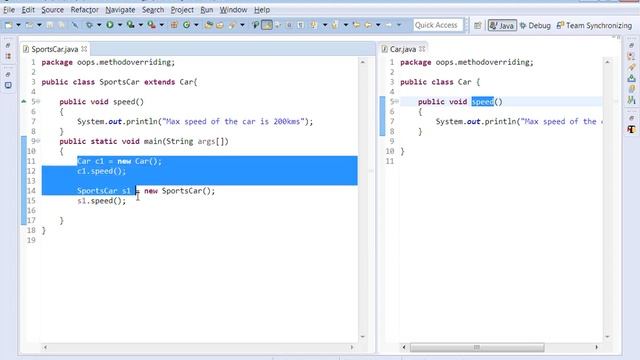Image resolution: width=640 pixels, height=360 pixels.
Task: Click the New Java Class green icon
Action: 187,25
